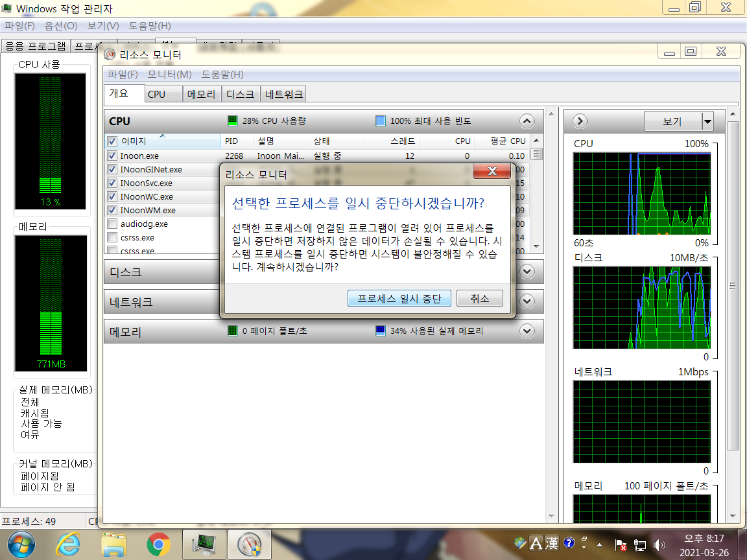
Task: Sort by 설명 column header
Action: click(281, 141)
